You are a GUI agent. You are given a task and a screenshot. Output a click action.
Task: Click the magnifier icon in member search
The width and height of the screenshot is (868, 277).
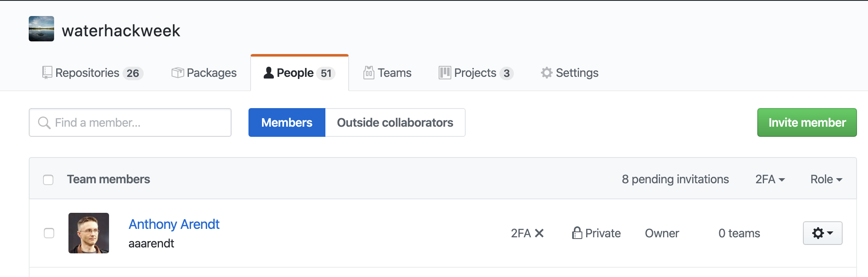pyautogui.click(x=44, y=122)
